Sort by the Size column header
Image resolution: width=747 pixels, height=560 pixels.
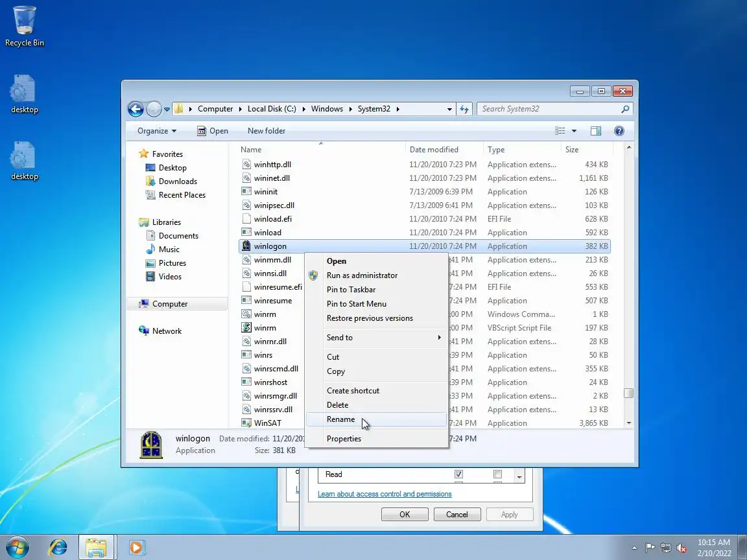point(587,150)
